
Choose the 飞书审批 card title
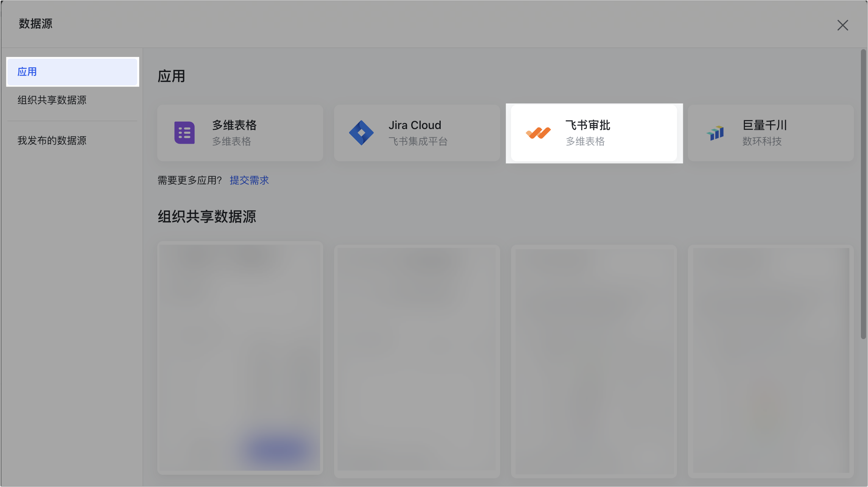tap(588, 125)
